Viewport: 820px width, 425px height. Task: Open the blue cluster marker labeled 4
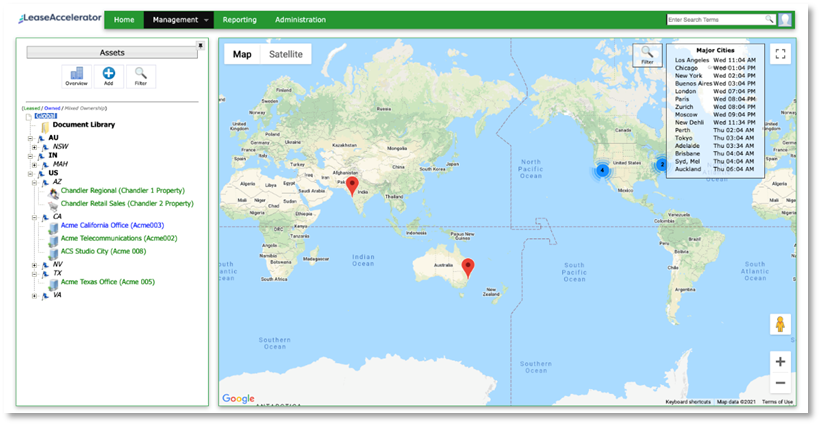click(x=602, y=170)
